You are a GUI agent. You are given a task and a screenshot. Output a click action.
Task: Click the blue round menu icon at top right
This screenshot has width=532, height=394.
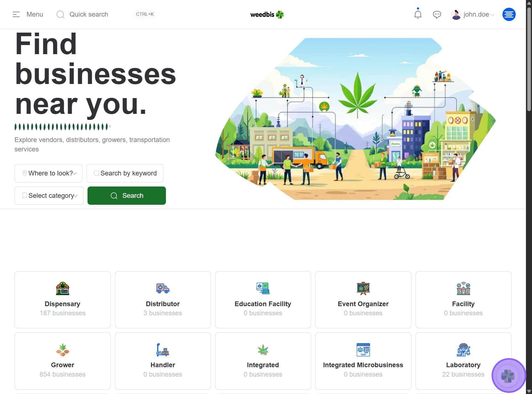pyautogui.click(x=509, y=14)
